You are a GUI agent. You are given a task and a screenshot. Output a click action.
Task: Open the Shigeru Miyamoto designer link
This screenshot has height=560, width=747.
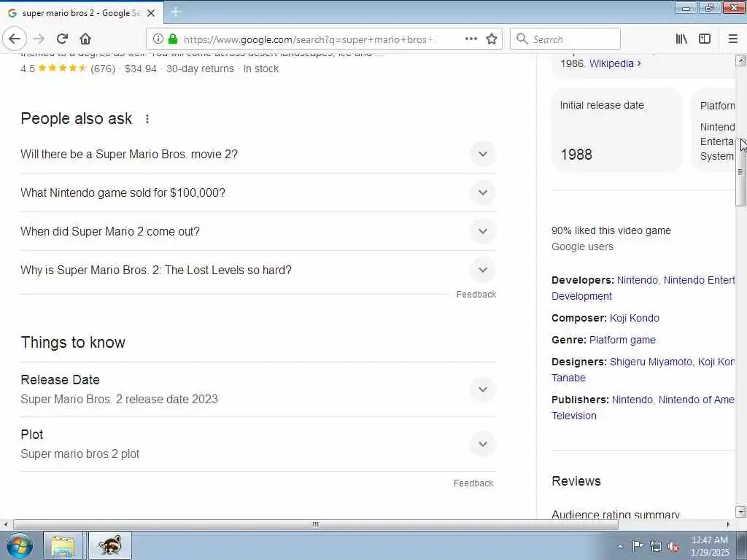(651, 362)
